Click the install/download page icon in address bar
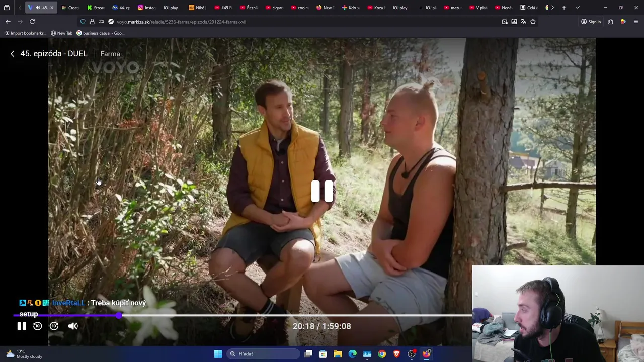Screen dimensions: 644x362 (514, 22)
